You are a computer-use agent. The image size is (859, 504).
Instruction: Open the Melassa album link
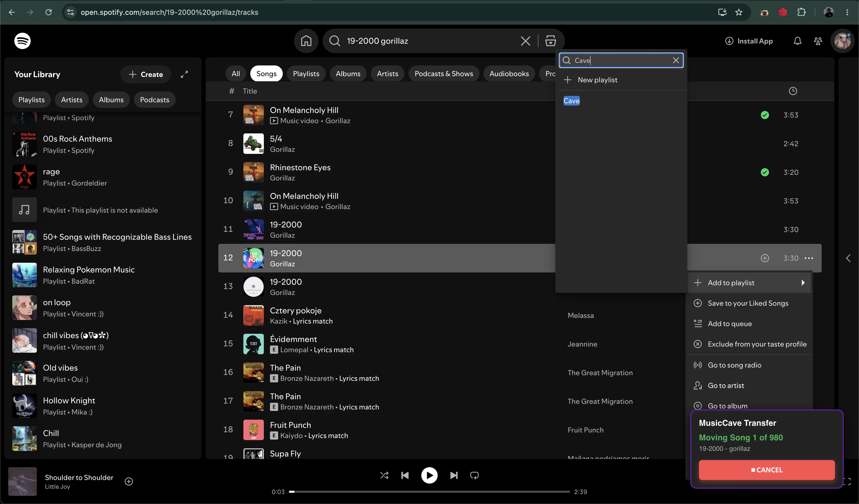coord(581,316)
